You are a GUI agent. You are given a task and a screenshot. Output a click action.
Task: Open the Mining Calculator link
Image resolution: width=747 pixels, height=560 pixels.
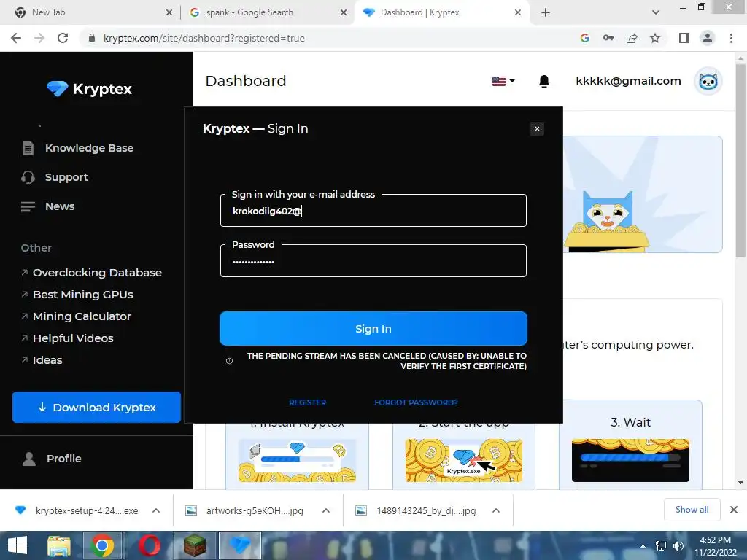[82, 316]
